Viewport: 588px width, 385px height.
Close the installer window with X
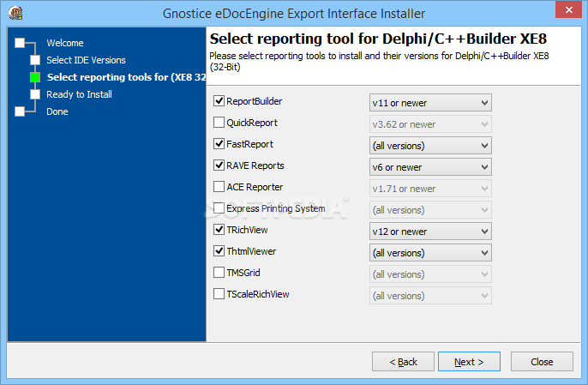(568, 9)
